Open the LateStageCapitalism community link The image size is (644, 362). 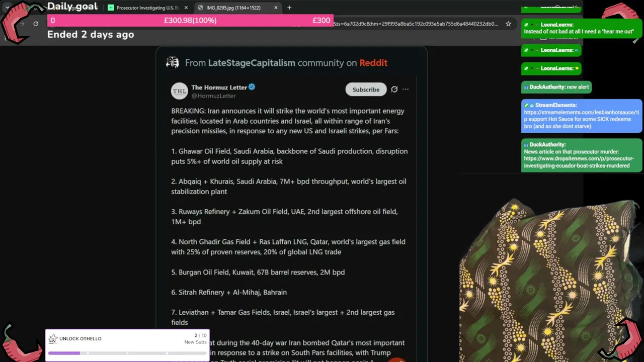252,63
